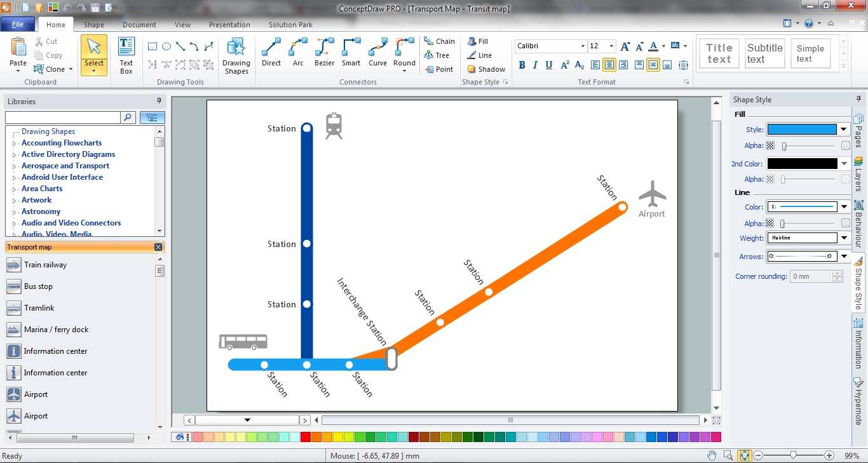Open the Fill Style dropdown in Shape Style
Screen dimensions: 868x463
(x=843, y=129)
